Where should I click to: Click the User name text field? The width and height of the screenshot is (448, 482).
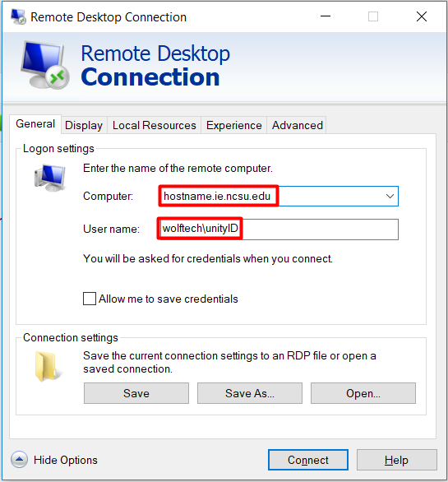pyautogui.click(x=279, y=229)
